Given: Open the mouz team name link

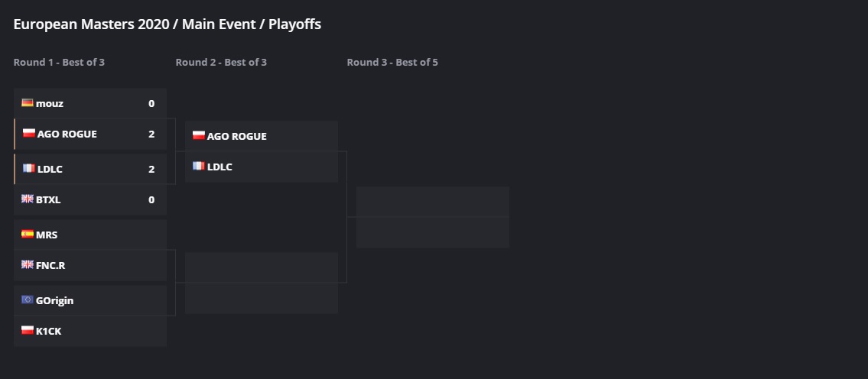Looking at the screenshot, I should 50,104.
